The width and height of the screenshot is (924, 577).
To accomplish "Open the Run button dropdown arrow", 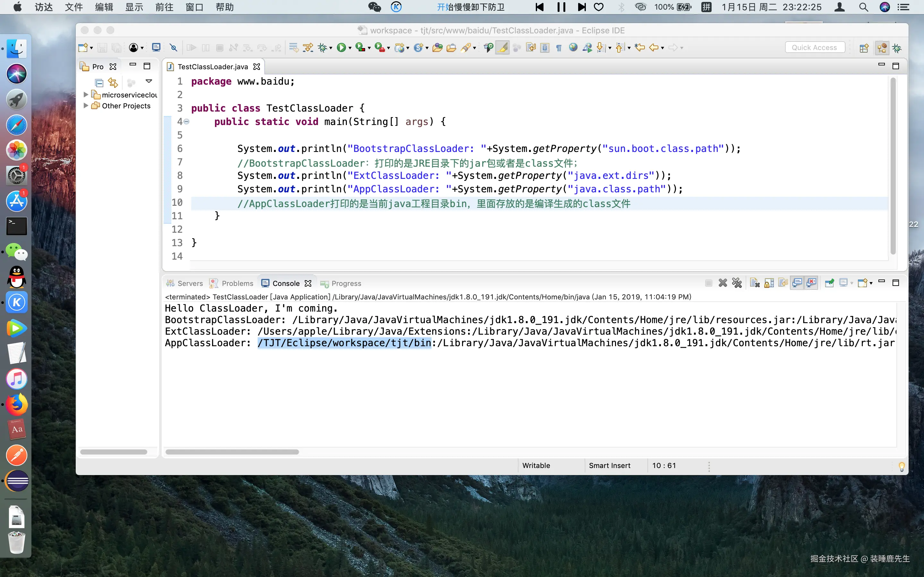I will 350,48.
